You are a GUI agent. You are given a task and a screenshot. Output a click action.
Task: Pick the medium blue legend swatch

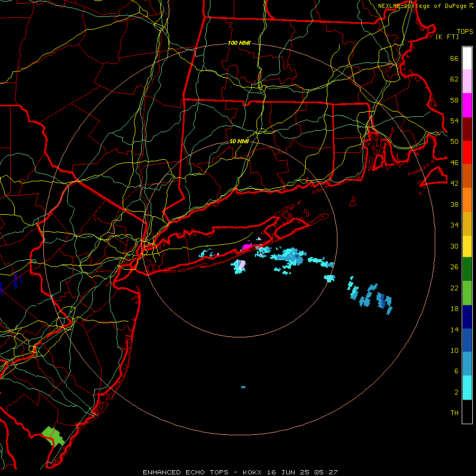pos(467,340)
